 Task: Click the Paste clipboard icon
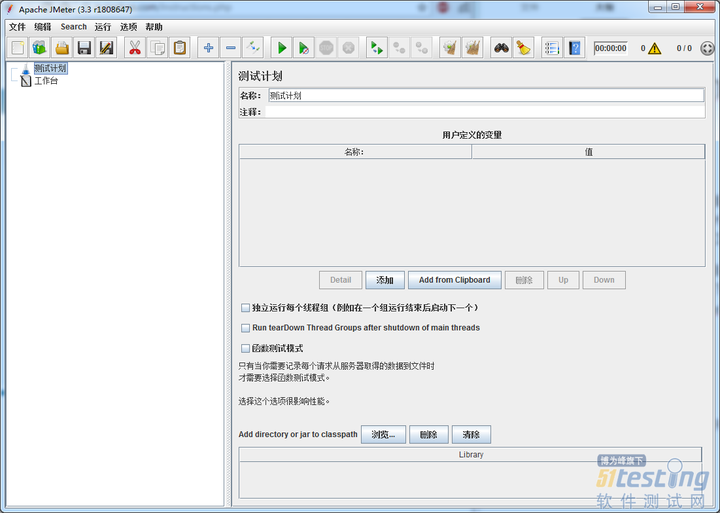coord(180,48)
